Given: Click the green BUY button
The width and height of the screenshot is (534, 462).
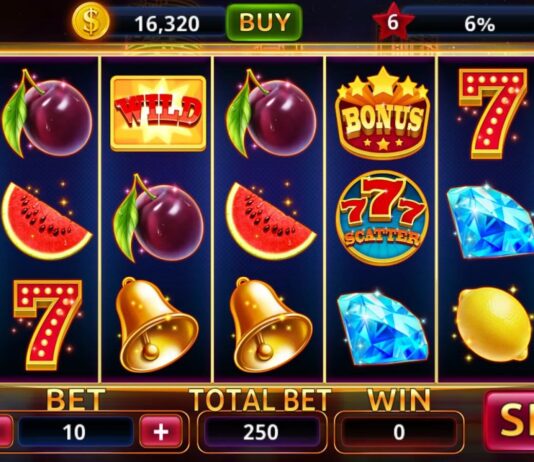Looking at the screenshot, I should coord(264,22).
